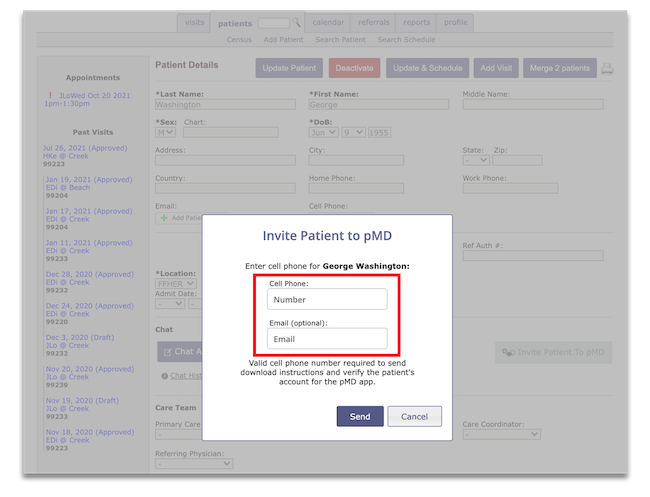Image resolution: width=650 pixels, height=497 pixels.
Task: Click the patient search box in patients tab
Action: pyautogui.click(x=274, y=23)
